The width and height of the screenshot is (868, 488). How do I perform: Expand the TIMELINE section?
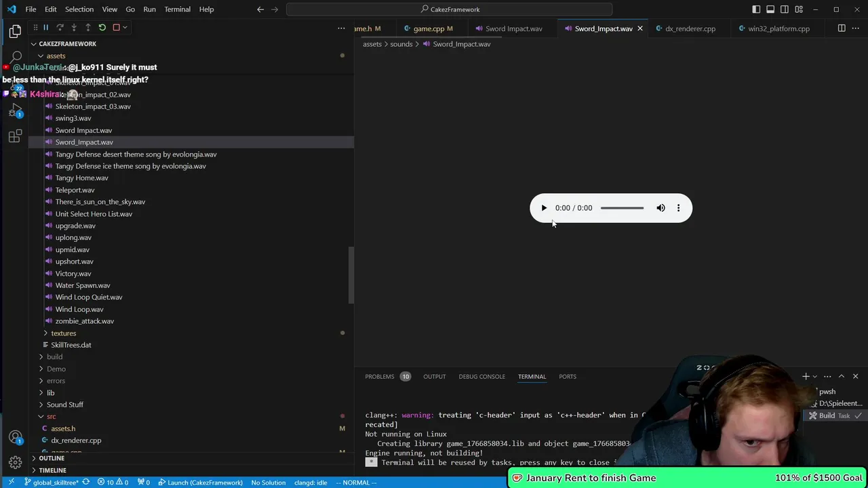pos(52,470)
